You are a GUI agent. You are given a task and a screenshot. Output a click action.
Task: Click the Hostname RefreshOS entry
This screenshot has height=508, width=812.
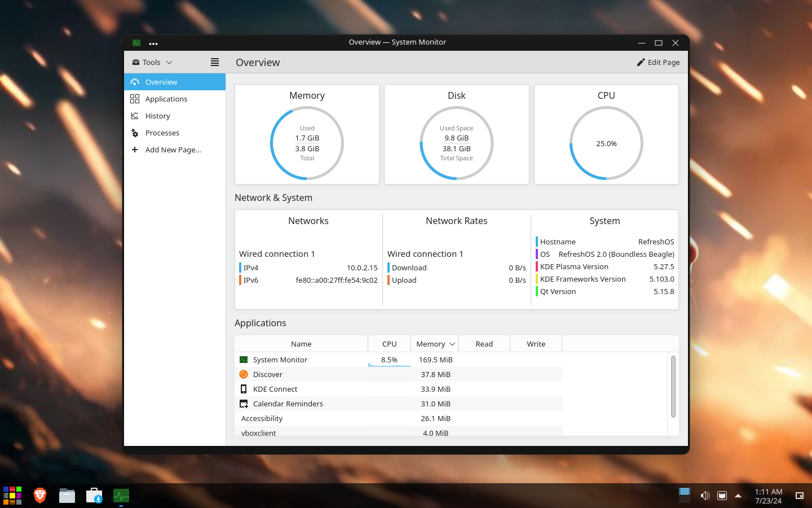coord(604,242)
